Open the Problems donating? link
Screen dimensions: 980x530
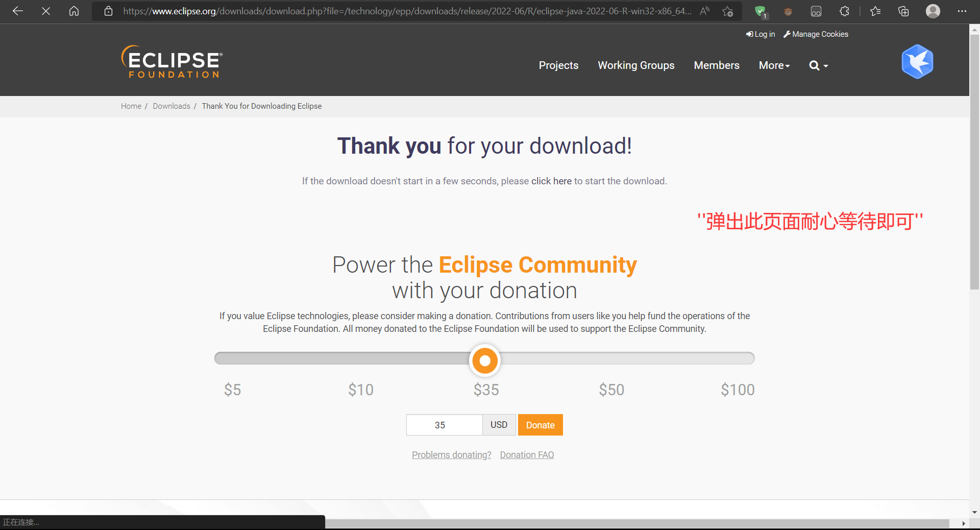coord(452,455)
